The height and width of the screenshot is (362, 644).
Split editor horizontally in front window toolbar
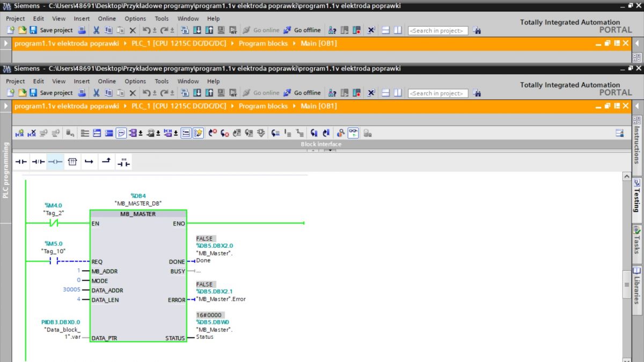[x=385, y=93]
